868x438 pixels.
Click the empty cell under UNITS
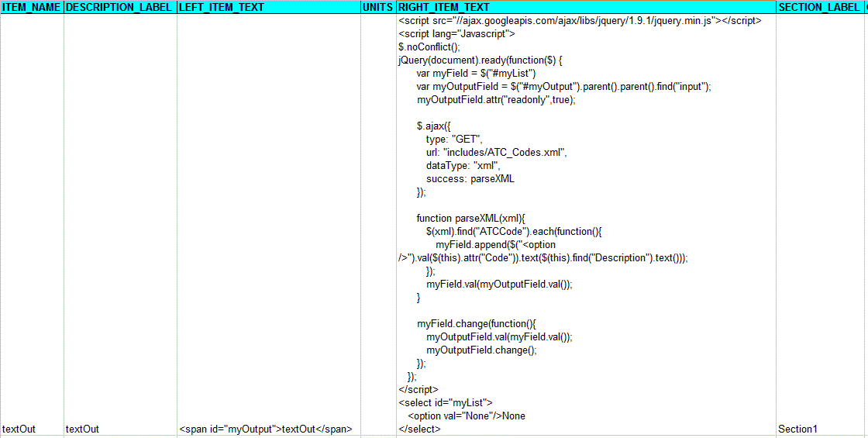[x=377, y=429]
